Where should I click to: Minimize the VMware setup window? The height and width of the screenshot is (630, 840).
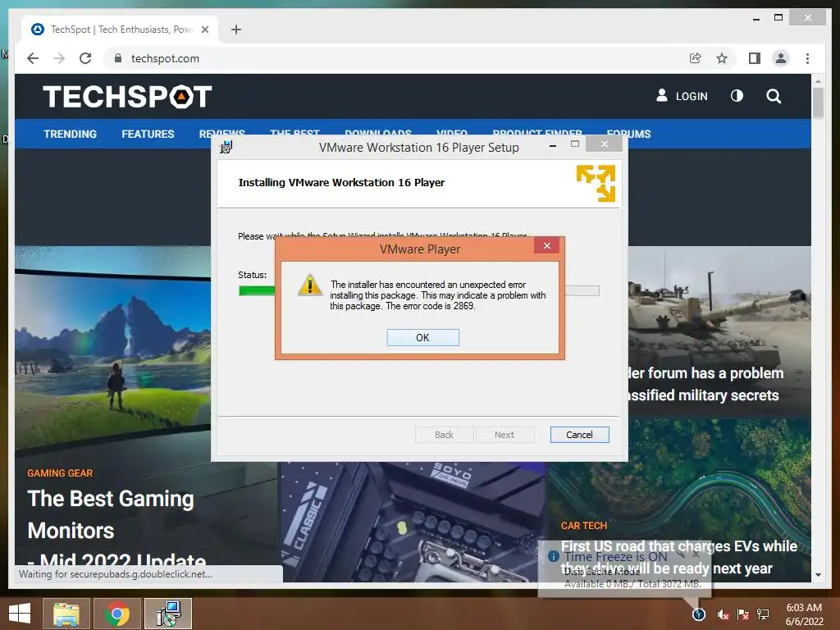(552, 145)
